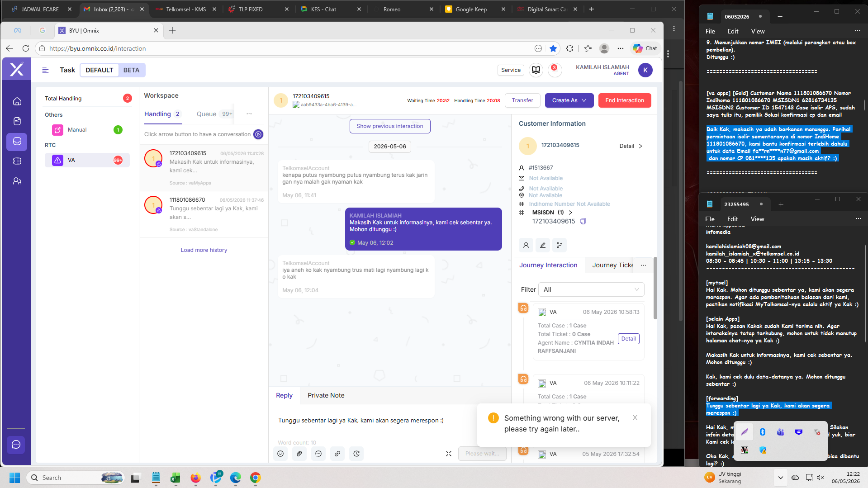Open the Journey tabs overflow menu
Viewport: 868px width, 488px height.
click(644, 265)
